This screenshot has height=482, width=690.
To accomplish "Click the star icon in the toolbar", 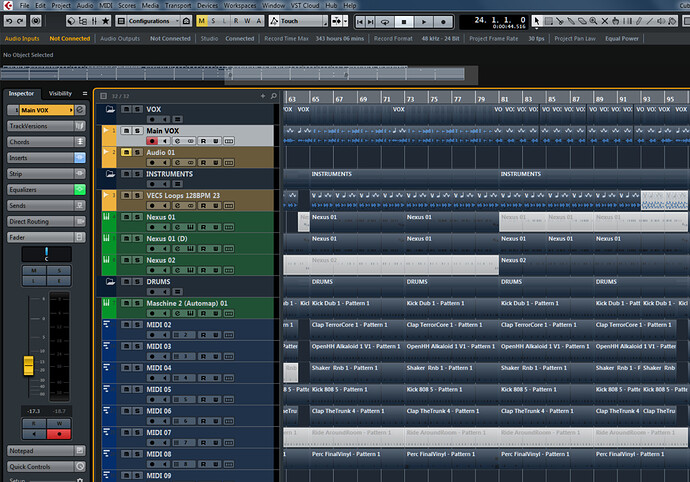I will click(106, 21).
